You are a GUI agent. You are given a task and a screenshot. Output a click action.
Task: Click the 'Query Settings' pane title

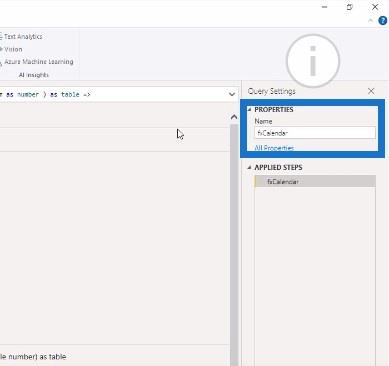point(272,91)
